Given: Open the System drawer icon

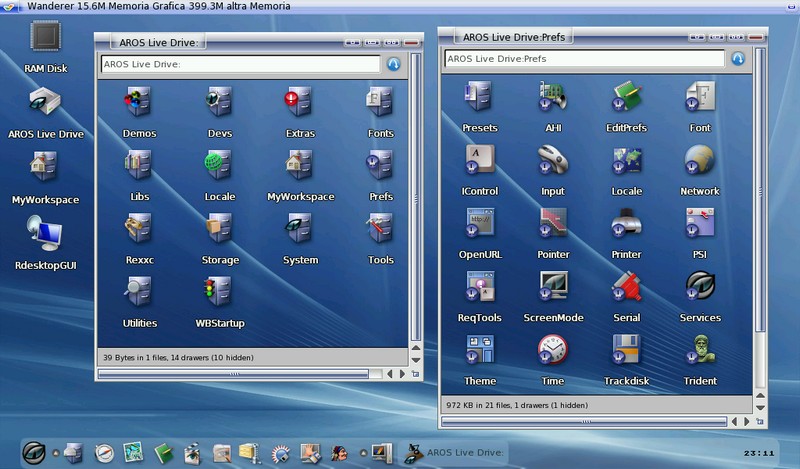Looking at the screenshot, I should pos(299,228).
